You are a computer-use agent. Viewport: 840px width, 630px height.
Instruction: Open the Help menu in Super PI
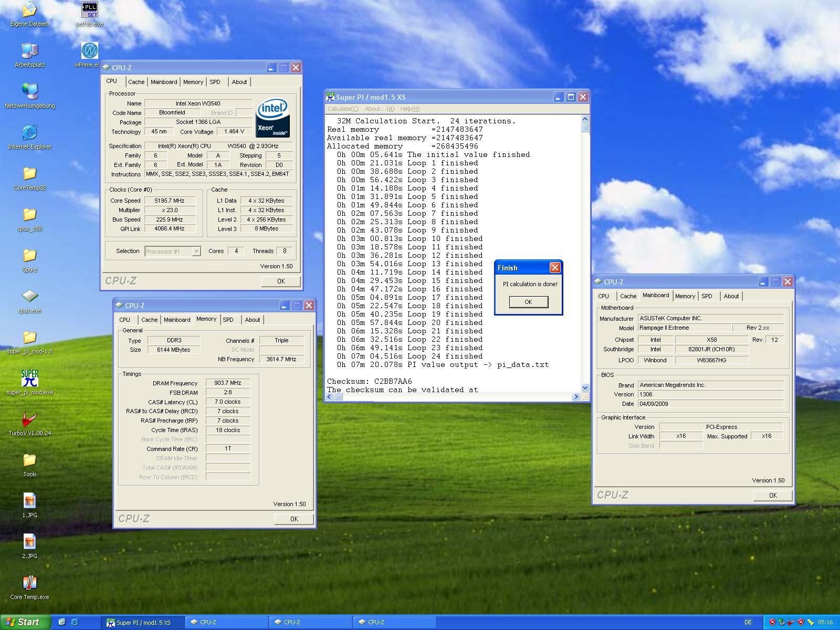[410, 109]
